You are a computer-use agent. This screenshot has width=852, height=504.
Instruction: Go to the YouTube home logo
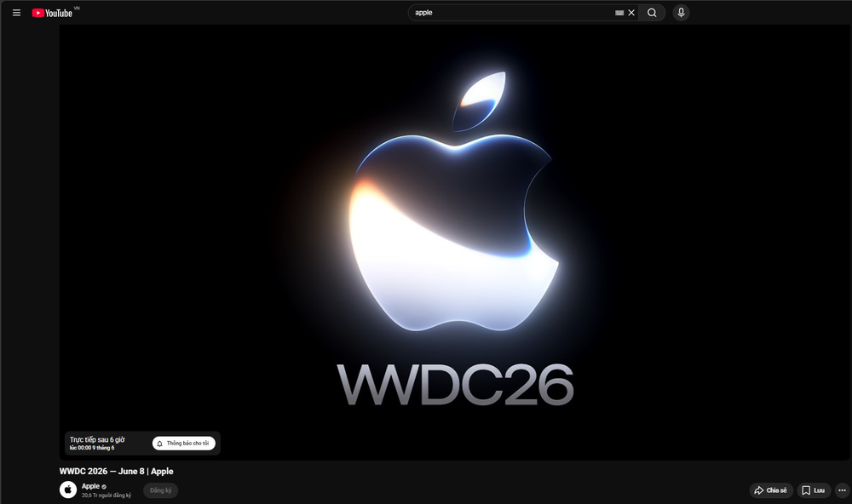coord(52,13)
